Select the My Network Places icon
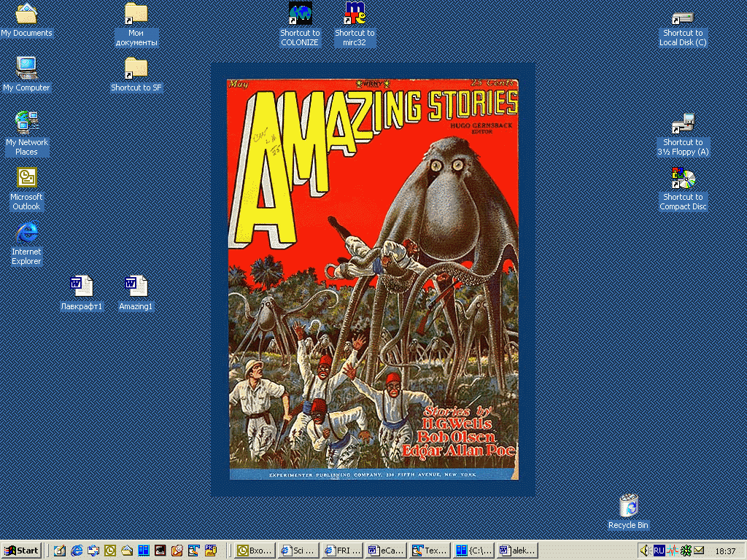 click(26, 134)
